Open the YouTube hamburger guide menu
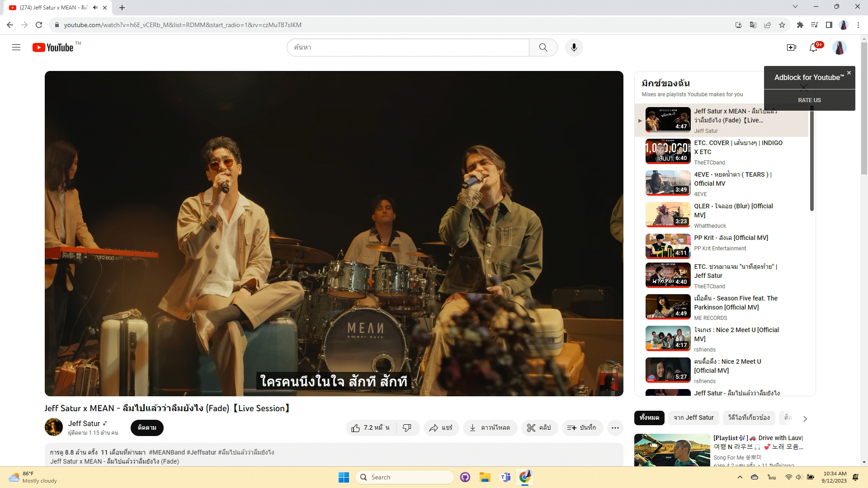This screenshot has width=868, height=488. tap(16, 47)
